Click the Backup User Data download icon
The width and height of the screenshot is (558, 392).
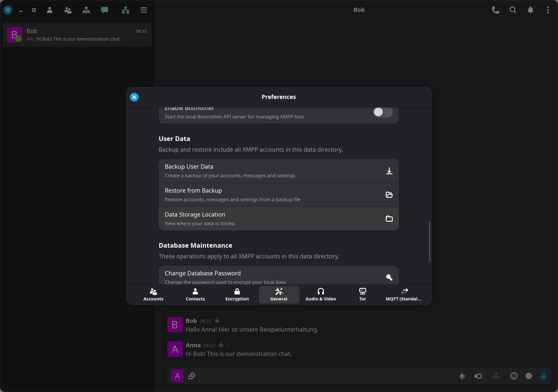pyautogui.click(x=389, y=171)
